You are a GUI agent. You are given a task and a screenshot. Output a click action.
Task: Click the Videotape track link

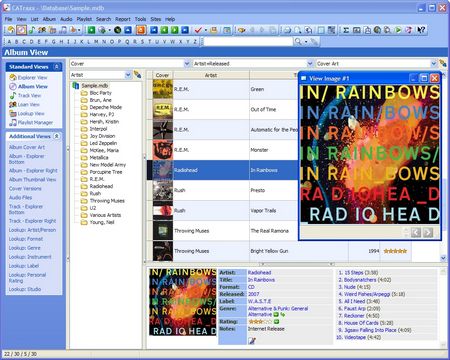click(355, 337)
